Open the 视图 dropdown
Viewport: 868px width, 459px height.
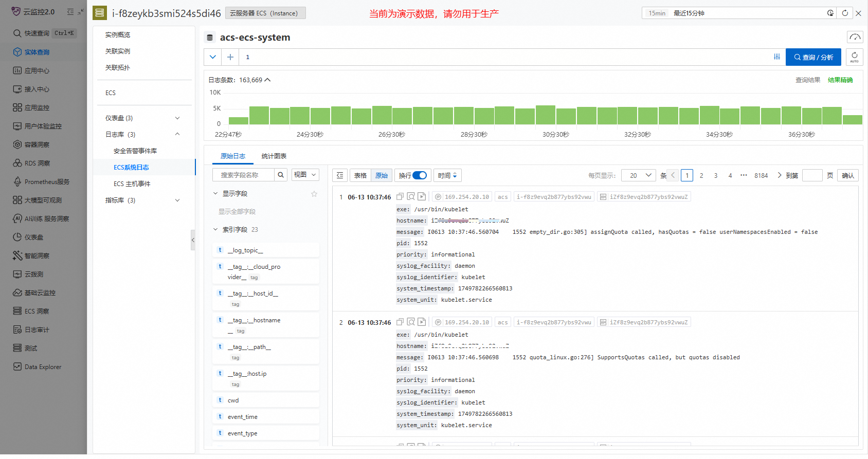coord(305,175)
